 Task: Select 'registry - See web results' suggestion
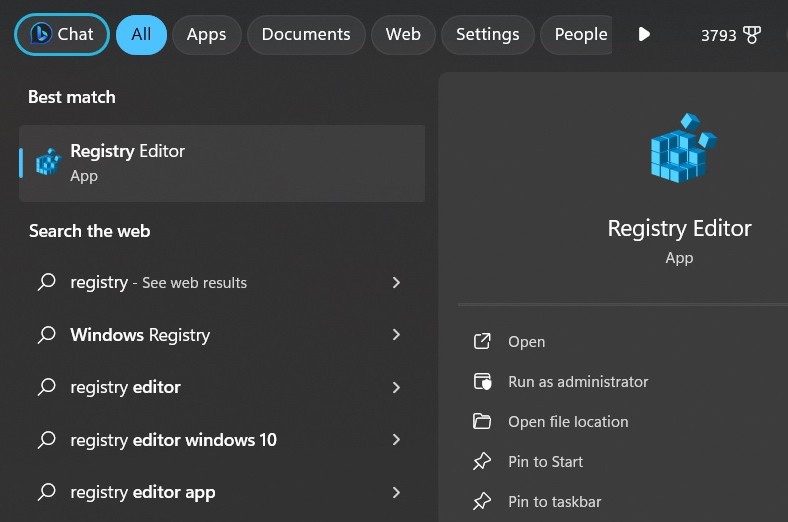coord(222,282)
